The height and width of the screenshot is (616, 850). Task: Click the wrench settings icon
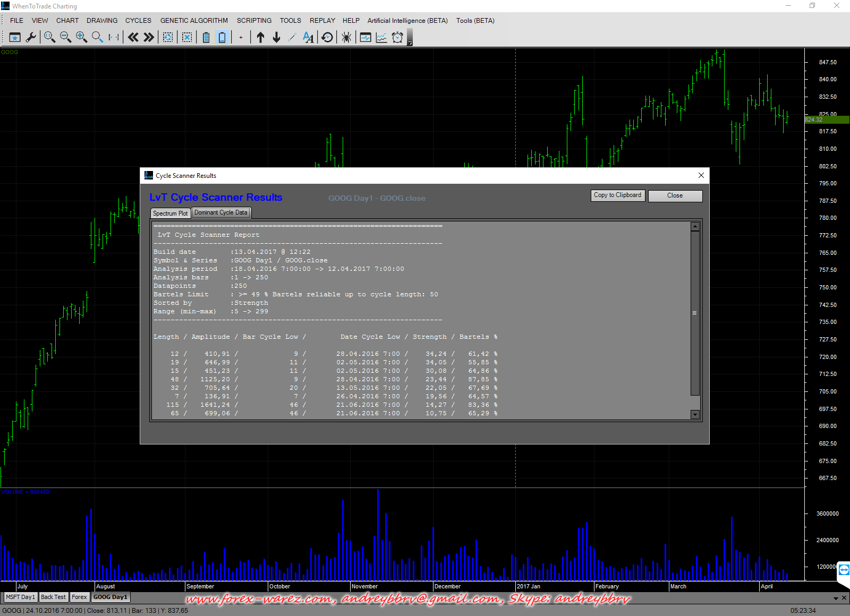click(x=31, y=37)
